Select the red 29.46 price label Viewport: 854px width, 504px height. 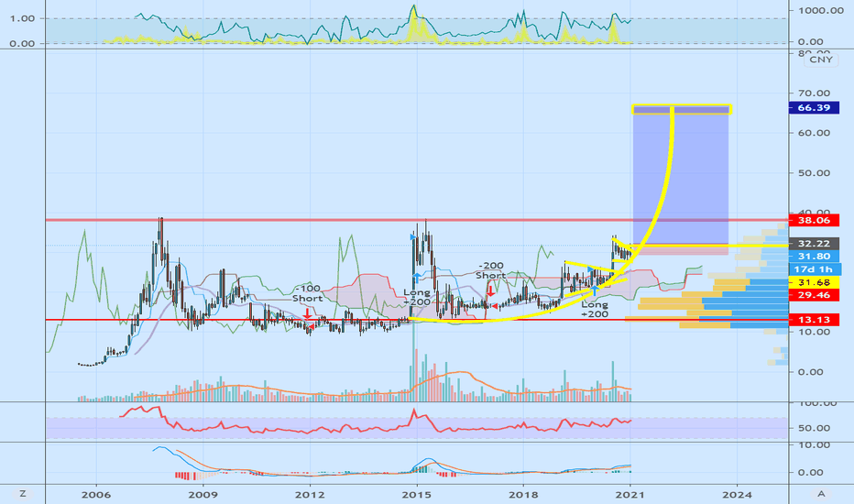[814, 295]
